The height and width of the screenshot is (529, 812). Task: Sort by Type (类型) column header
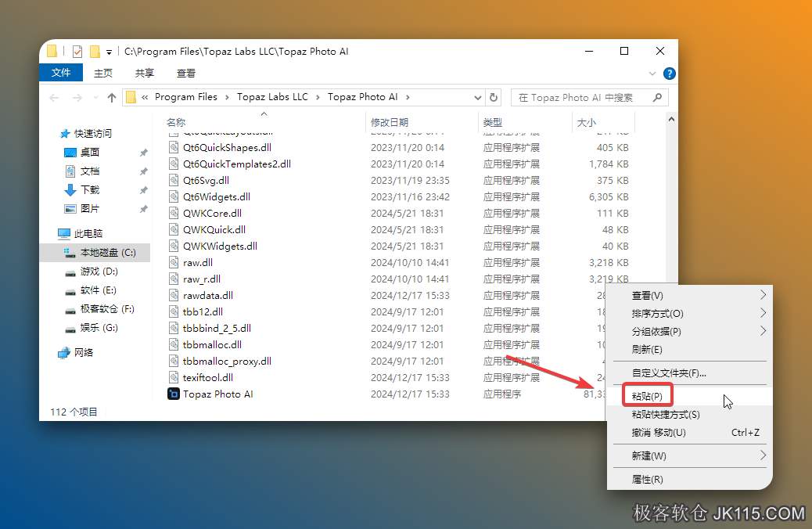(x=493, y=123)
